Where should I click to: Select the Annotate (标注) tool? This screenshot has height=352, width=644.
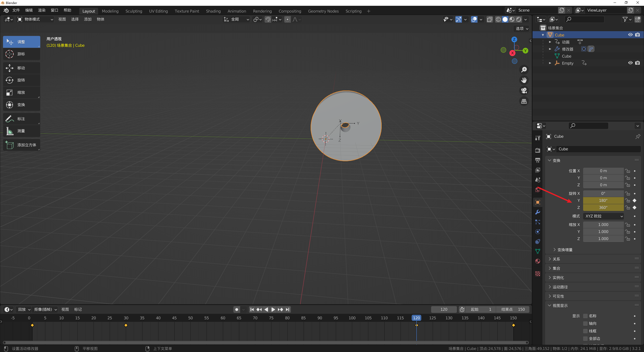click(x=21, y=119)
